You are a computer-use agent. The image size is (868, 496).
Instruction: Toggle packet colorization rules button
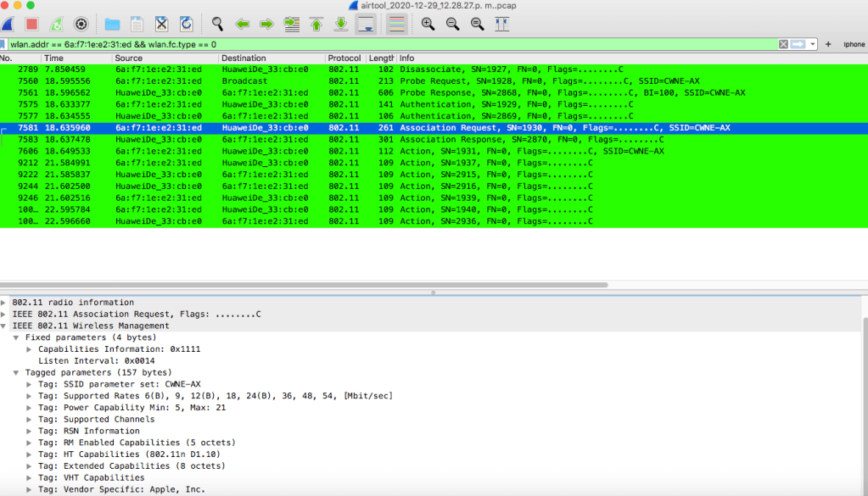pyautogui.click(x=395, y=24)
